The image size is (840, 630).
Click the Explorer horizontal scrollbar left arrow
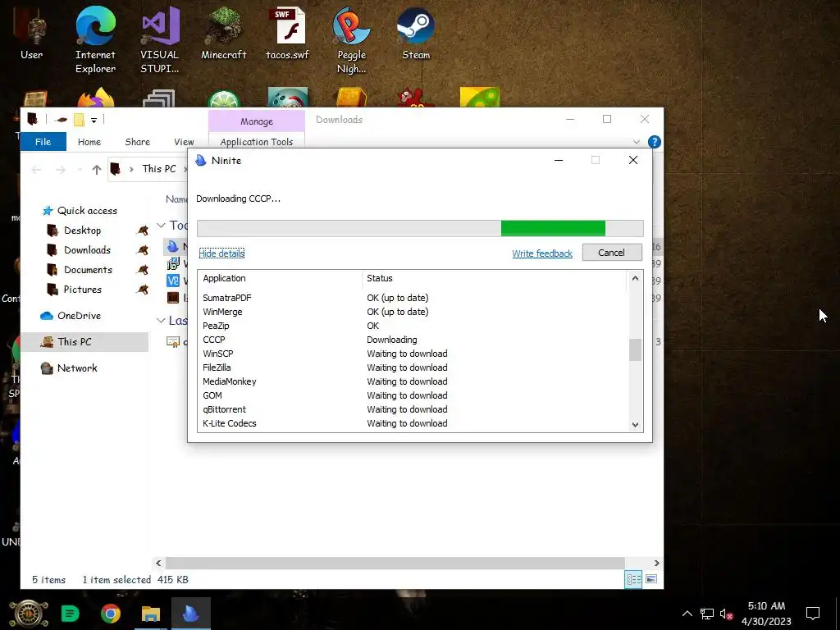pyautogui.click(x=158, y=563)
